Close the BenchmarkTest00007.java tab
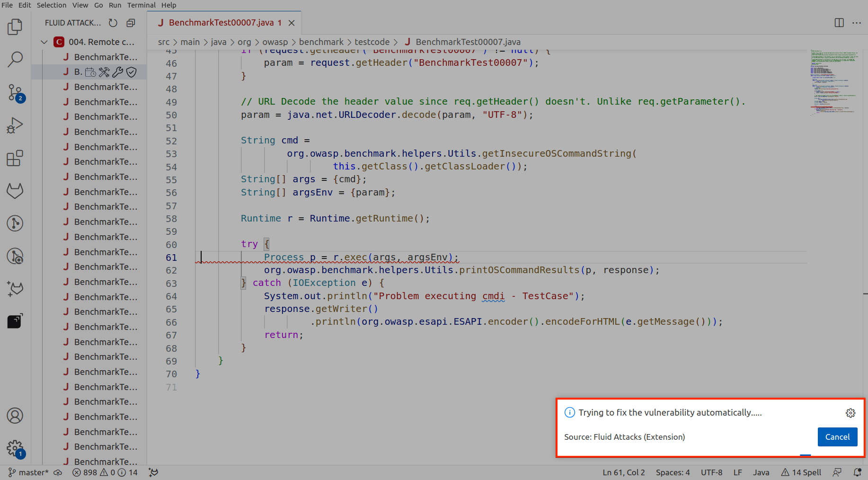Screen dimensions: 868x480 click(x=292, y=23)
